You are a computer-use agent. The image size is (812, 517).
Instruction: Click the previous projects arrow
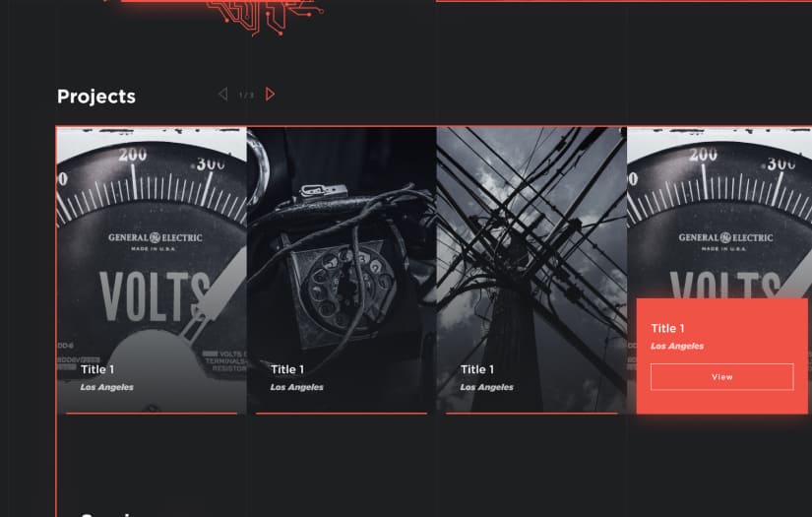222,95
